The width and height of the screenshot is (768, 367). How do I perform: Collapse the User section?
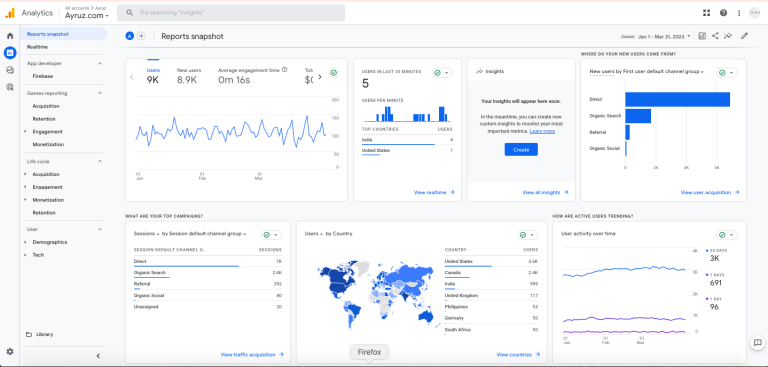point(99,229)
